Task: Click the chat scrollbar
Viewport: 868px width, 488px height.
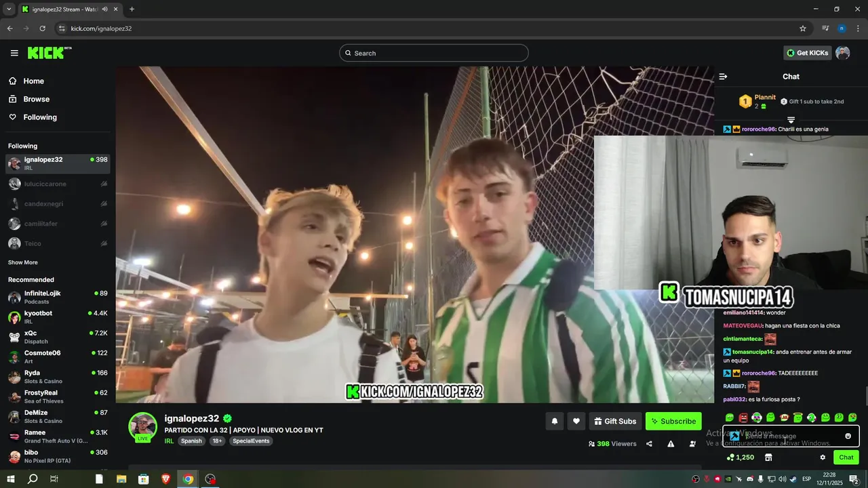Action: click(865, 395)
